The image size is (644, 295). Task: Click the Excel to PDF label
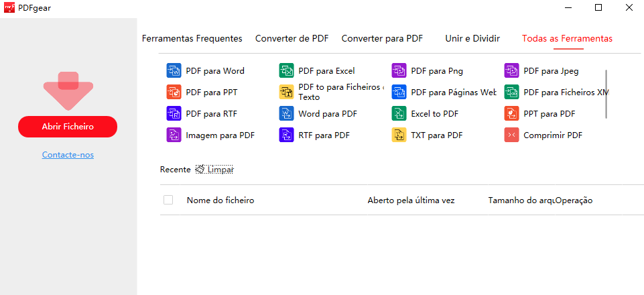[434, 113]
